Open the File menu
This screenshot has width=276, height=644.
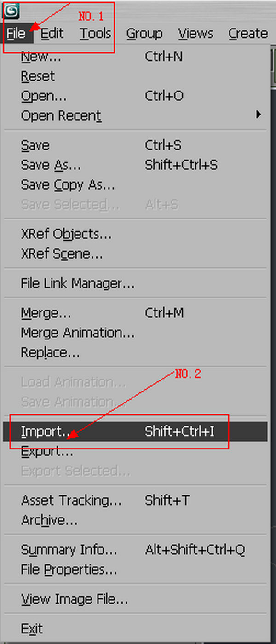pos(16,34)
